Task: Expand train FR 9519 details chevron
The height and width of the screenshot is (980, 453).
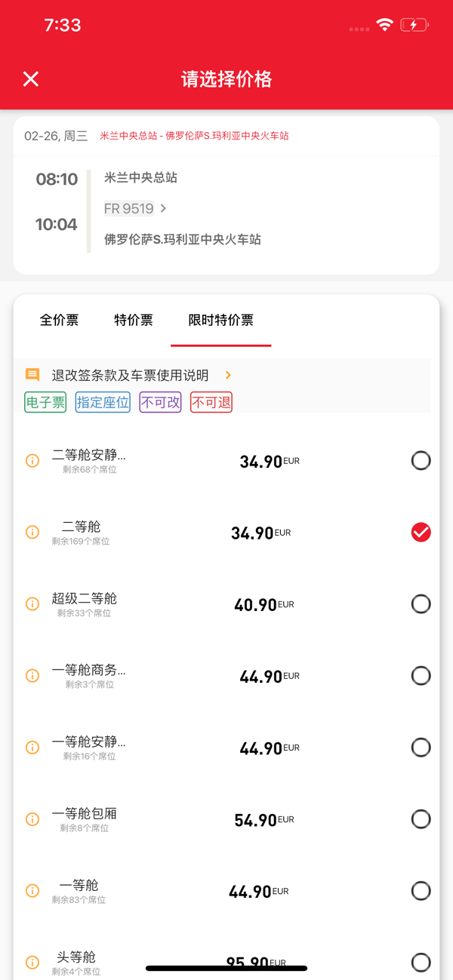Action: pyautogui.click(x=163, y=208)
